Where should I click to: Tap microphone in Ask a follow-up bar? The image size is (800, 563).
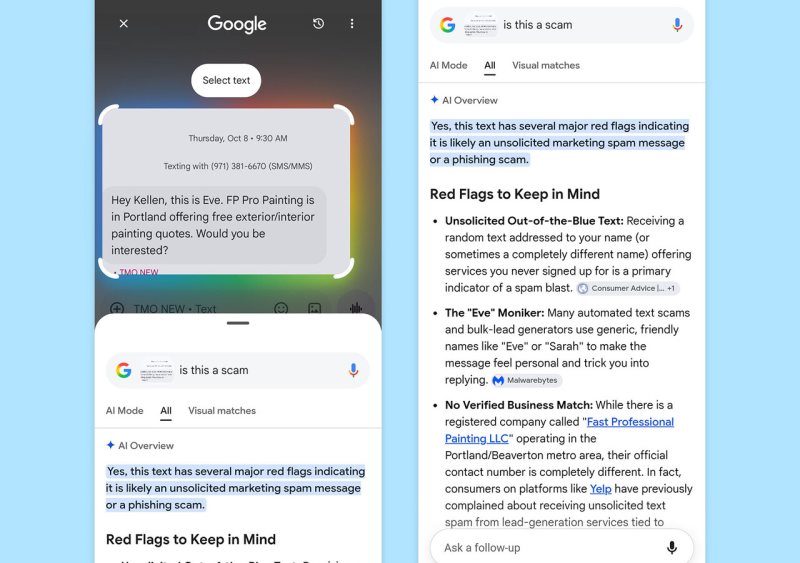click(672, 548)
